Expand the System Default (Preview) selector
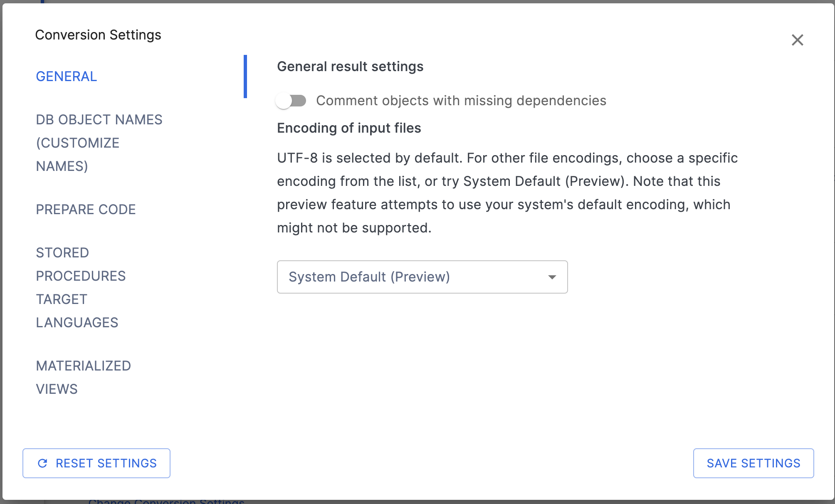Image resolution: width=835 pixels, height=504 pixels. (x=422, y=277)
